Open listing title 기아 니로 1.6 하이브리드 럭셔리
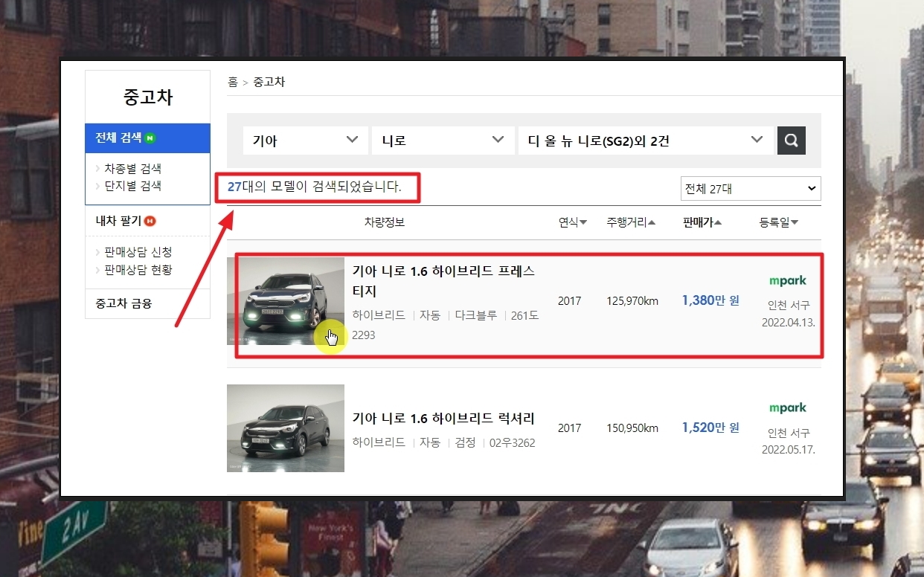The width and height of the screenshot is (924, 577). coord(443,419)
